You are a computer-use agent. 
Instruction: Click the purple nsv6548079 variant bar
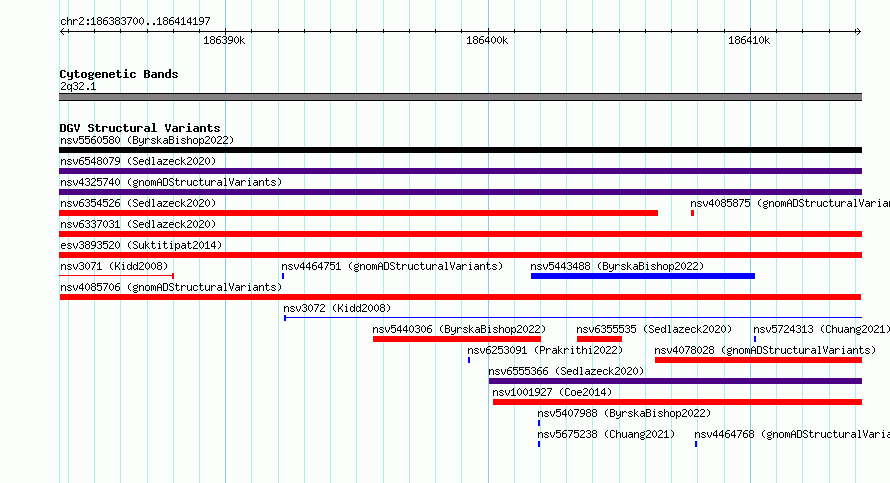click(460, 171)
